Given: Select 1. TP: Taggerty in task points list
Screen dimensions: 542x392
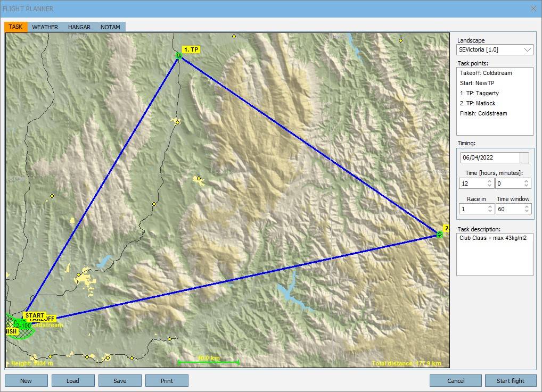Looking at the screenshot, I should (x=479, y=93).
